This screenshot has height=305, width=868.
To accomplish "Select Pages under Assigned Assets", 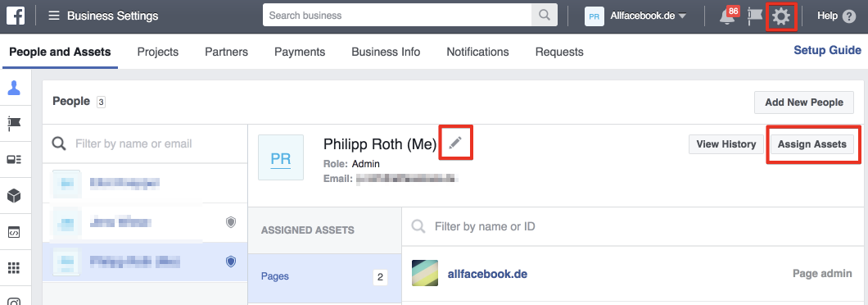I will click(x=324, y=276).
